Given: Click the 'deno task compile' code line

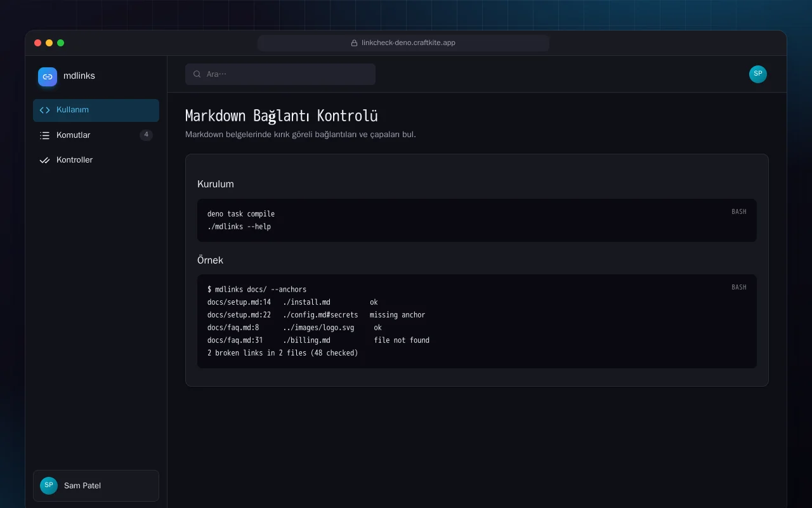Looking at the screenshot, I should (x=241, y=214).
